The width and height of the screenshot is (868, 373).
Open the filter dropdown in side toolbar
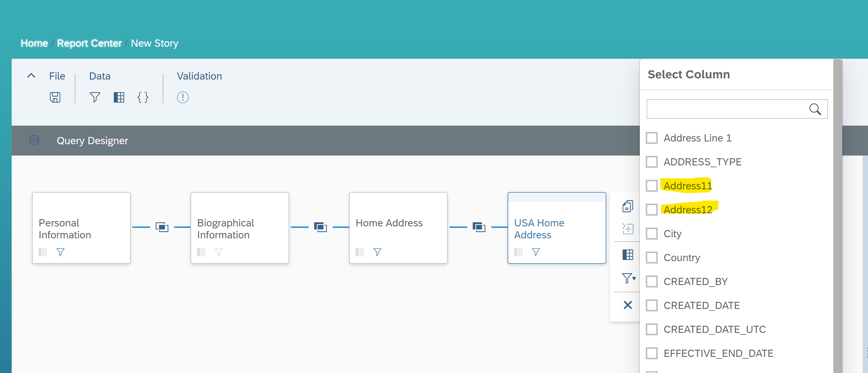pos(628,278)
